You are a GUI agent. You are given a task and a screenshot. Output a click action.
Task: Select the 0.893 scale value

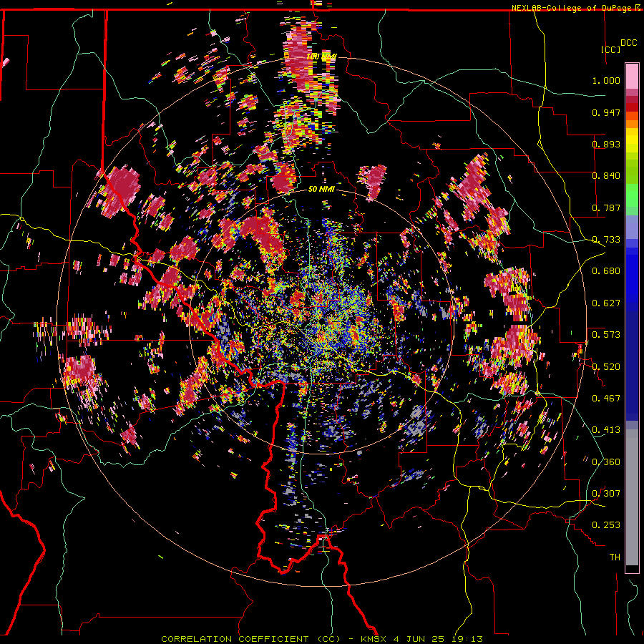coord(606,144)
